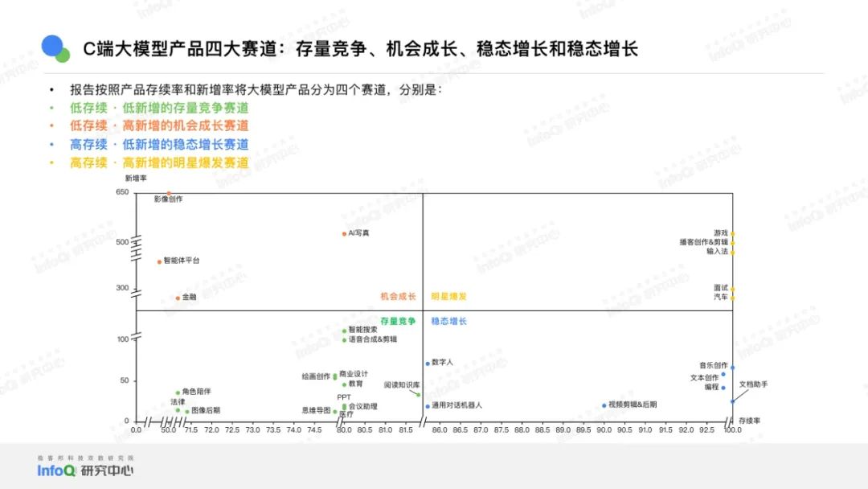Click the 86.0 tick on the x-axis
The width and height of the screenshot is (868, 489).
[x=440, y=429]
